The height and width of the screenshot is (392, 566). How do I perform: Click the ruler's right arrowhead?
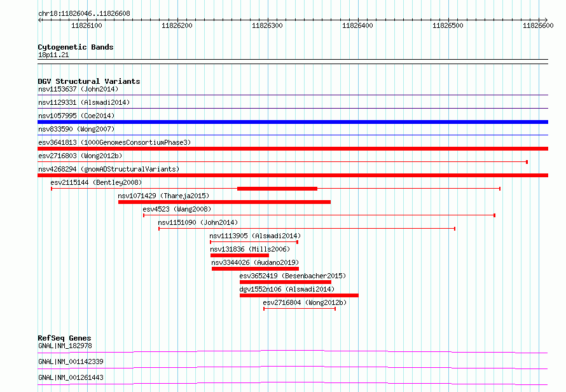546,20
